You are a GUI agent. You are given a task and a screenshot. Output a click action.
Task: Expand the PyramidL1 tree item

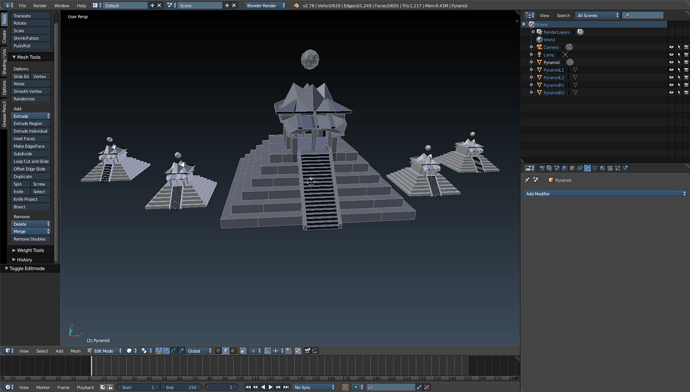point(532,70)
